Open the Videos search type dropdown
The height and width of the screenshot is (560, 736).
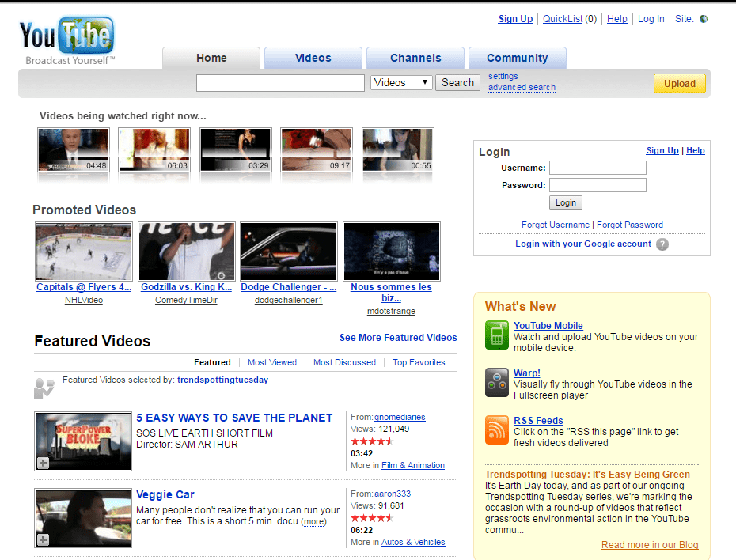pos(401,82)
